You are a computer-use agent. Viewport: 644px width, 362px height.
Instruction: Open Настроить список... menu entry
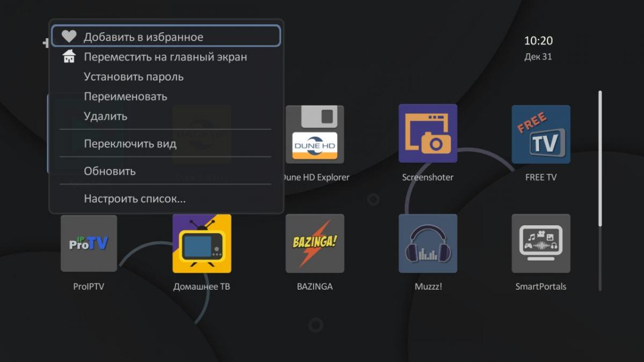tap(166, 199)
